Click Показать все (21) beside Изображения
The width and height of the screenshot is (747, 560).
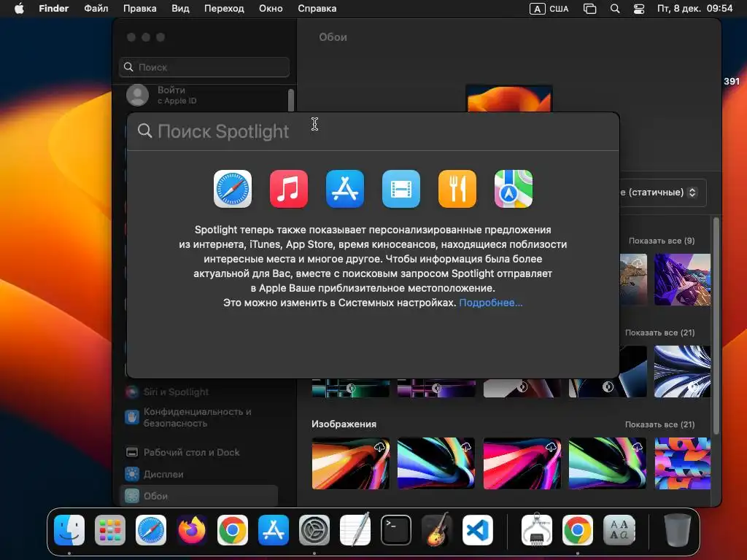[659, 425]
